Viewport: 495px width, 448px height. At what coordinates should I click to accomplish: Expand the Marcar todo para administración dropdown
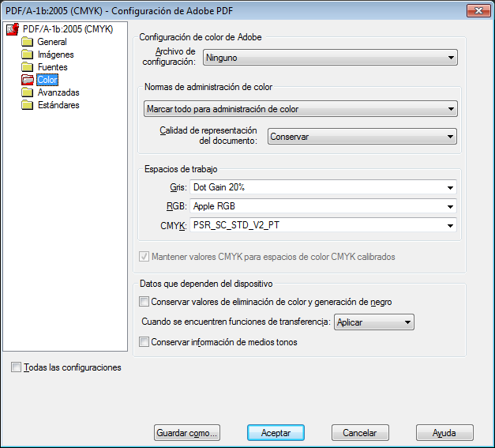(301, 109)
